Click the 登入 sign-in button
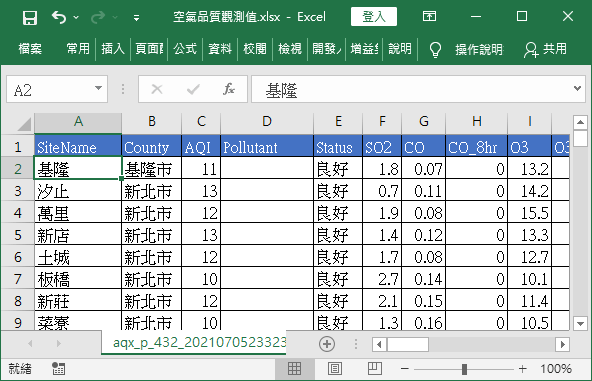The height and width of the screenshot is (381, 592). (x=374, y=17)
